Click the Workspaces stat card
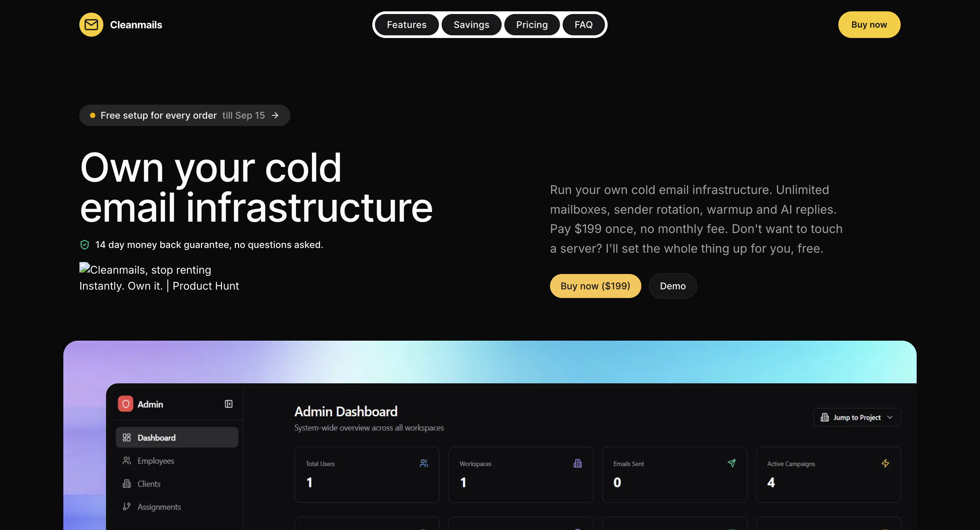The height and width of the screenshot is (530, 980). click(x=521, y=474)
